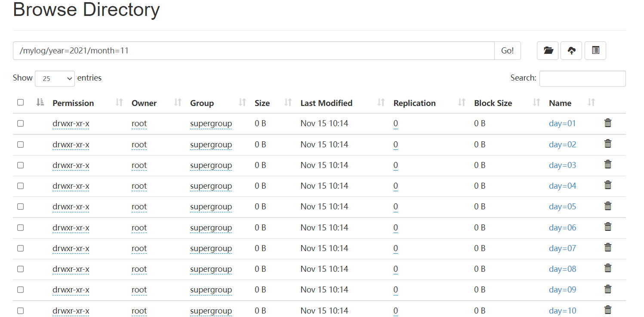
Task: Check the box for day=02 row
Action: pyautogui.click(x=20, y=144)
